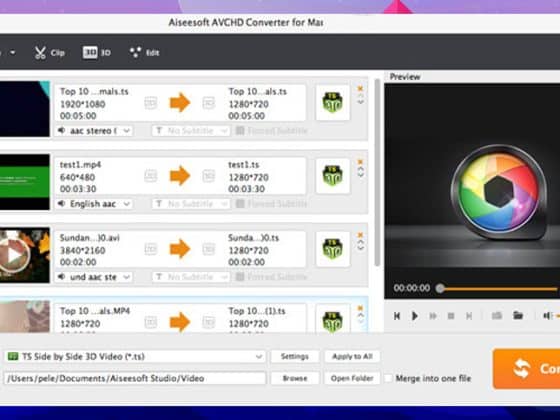Click the output path field /Users/pele/Documents

[135, 378]
